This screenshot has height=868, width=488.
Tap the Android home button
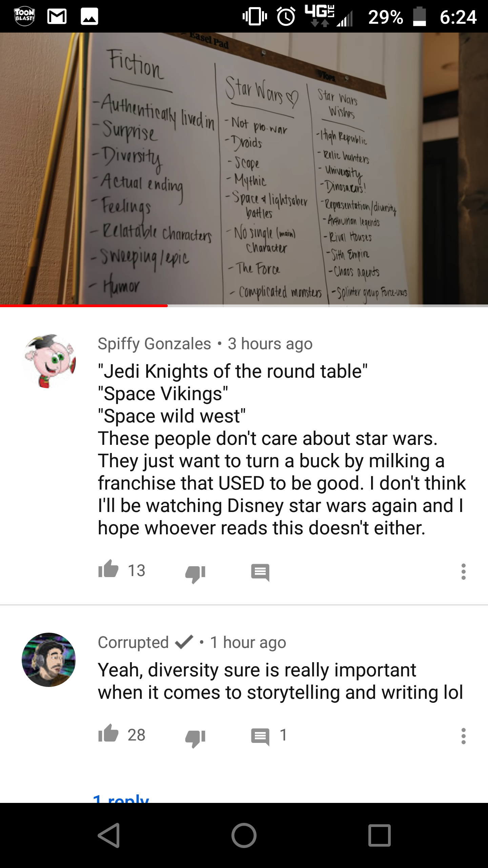click(x=244, y=835)
